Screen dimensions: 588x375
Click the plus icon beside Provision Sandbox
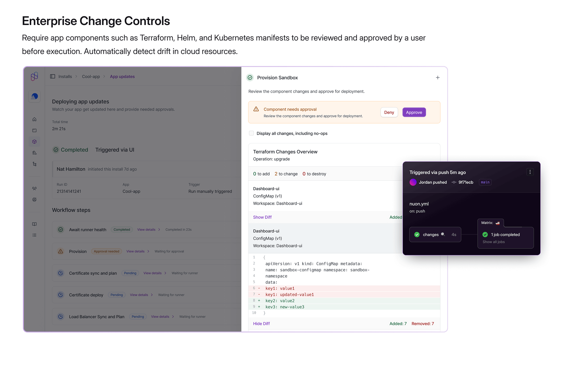coord(438,78)
